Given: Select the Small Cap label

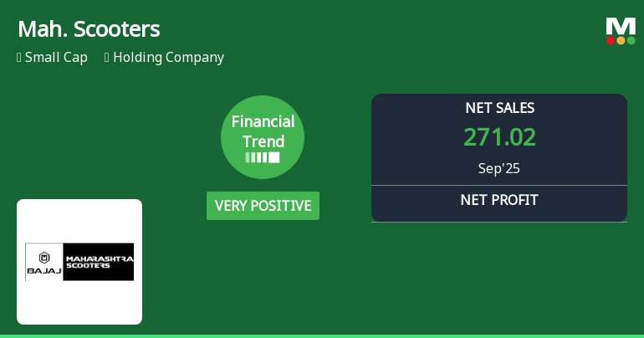Looking at the screenshot, I should point(56,58).
